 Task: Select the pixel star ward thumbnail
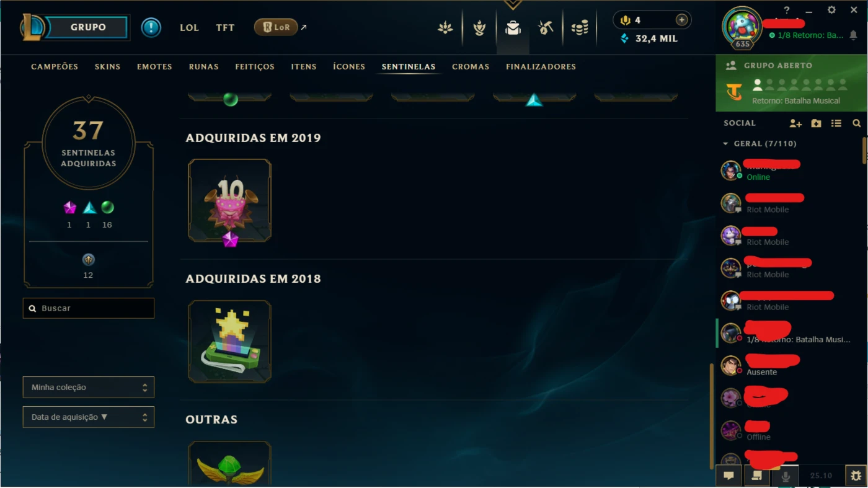coord(230,342)
